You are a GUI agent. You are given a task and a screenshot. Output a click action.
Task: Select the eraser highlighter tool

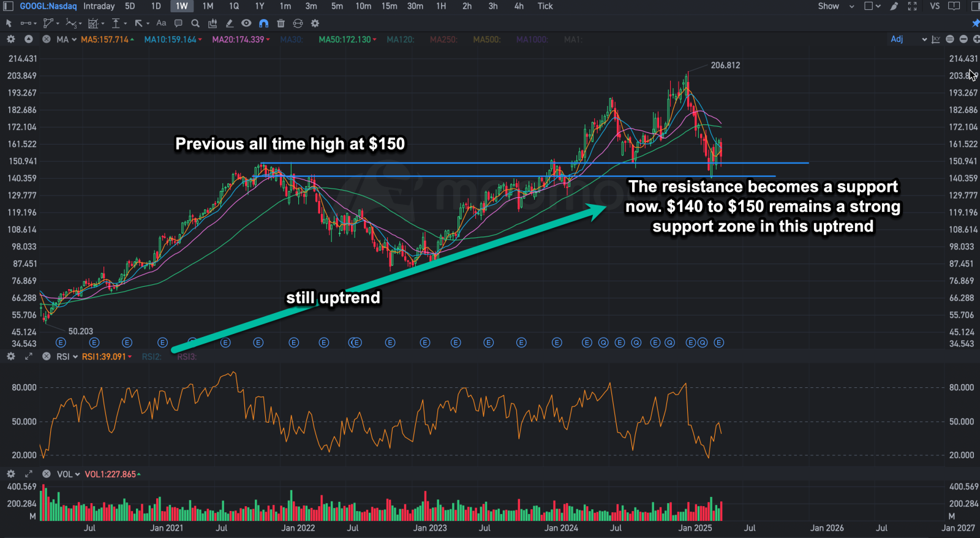229,23
